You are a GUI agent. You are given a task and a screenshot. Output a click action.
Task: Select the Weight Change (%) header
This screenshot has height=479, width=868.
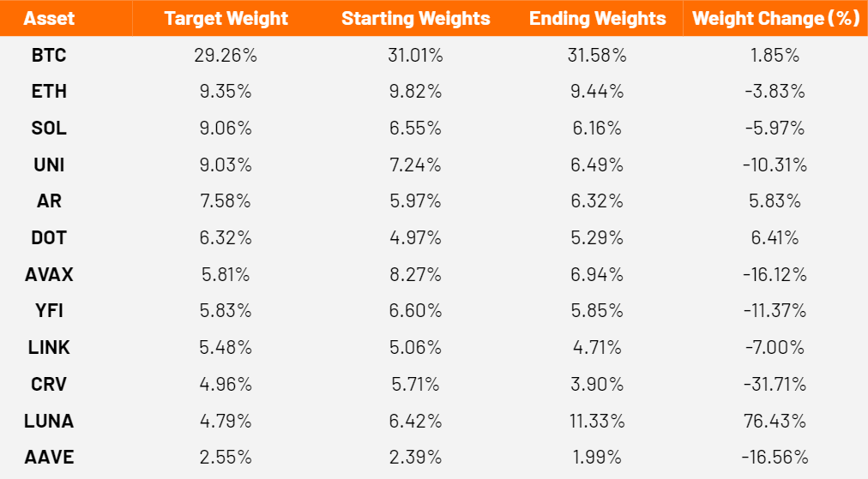tap(775, 18)
